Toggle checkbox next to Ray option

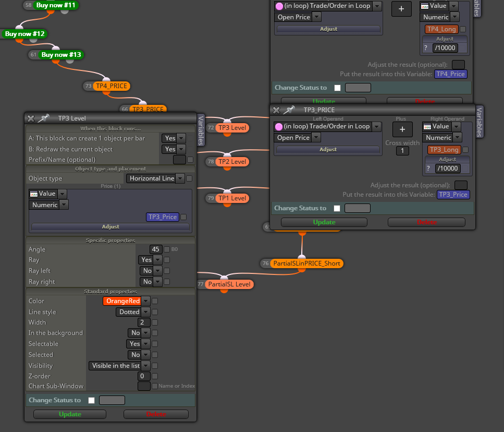(167, 260)
